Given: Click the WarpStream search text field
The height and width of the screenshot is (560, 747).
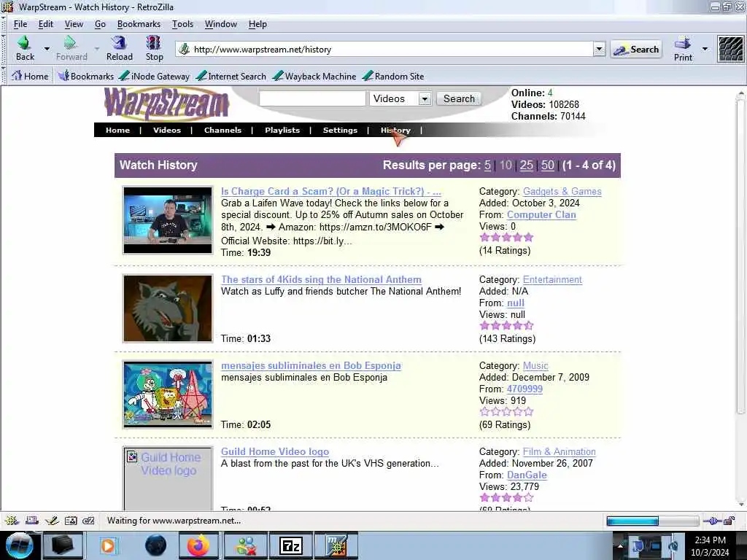Looking at the screenshot, I should point(312,98).
